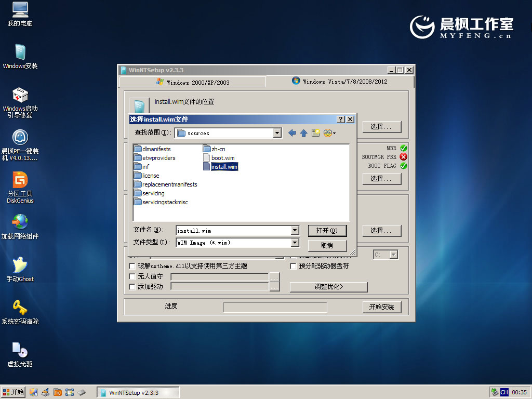Click the 调整优化> button

point(328,287)
